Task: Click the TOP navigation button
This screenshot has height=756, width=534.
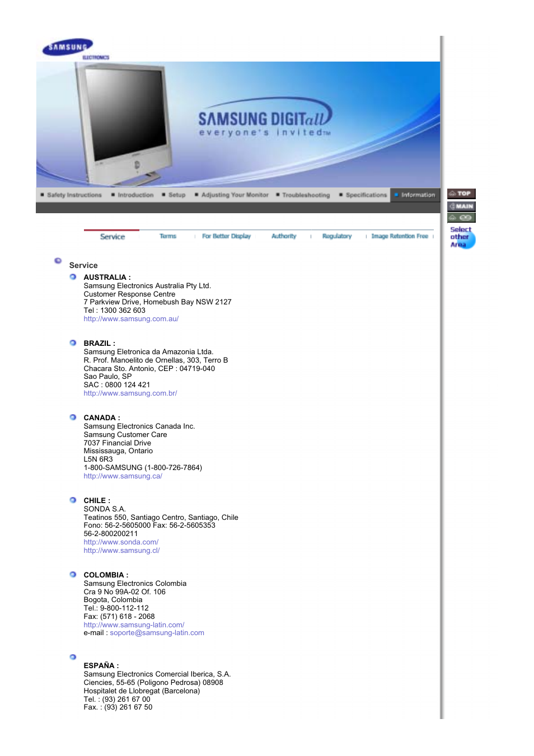Action: click(x=461, y=194)
